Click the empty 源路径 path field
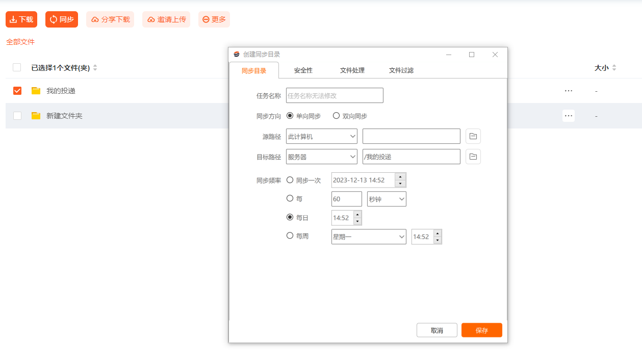642x364 pixels. (412, 136)
